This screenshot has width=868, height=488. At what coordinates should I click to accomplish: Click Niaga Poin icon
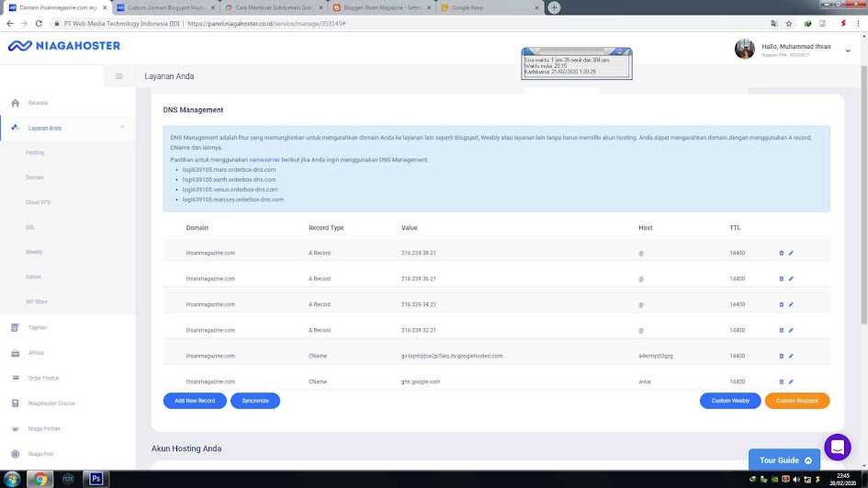15,454
